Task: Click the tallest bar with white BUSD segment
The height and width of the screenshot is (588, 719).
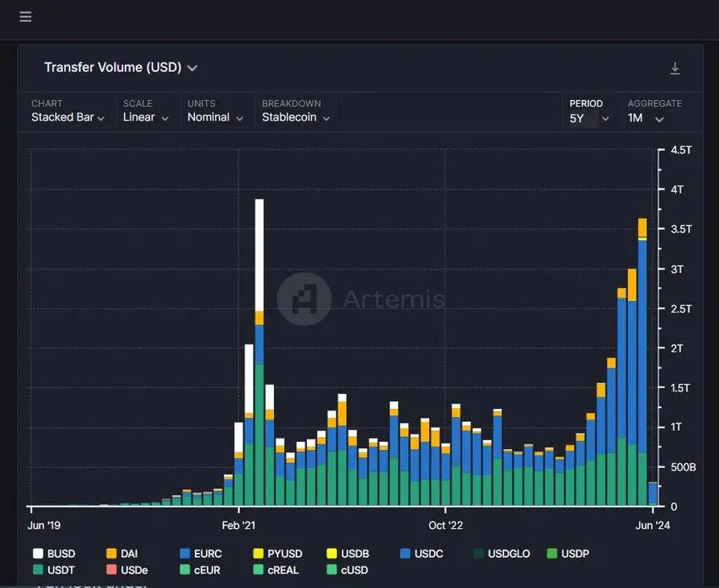Action: [x=259, y=256]
